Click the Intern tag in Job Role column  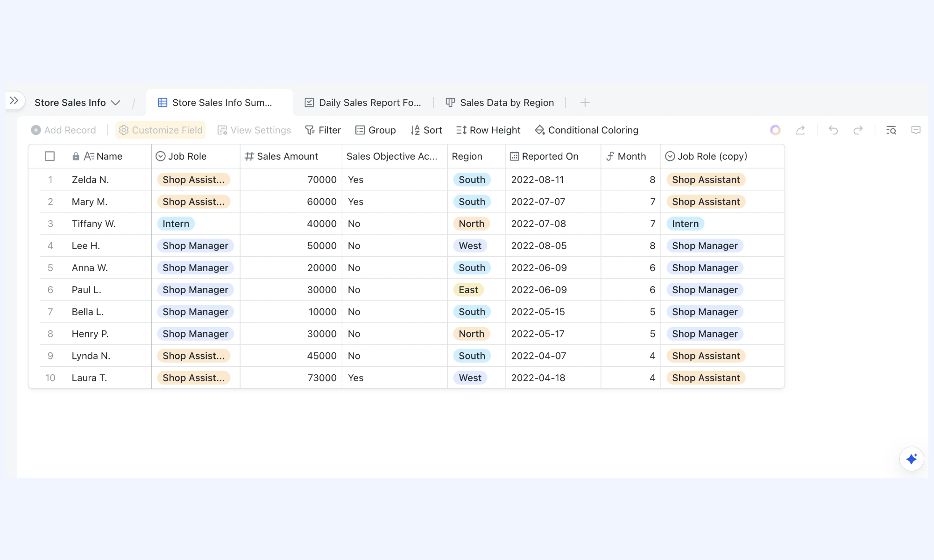tap(176, 224)
